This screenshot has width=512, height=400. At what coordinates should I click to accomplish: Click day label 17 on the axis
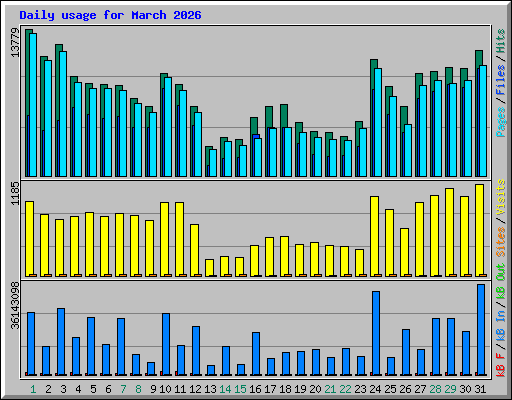[270, 389]
